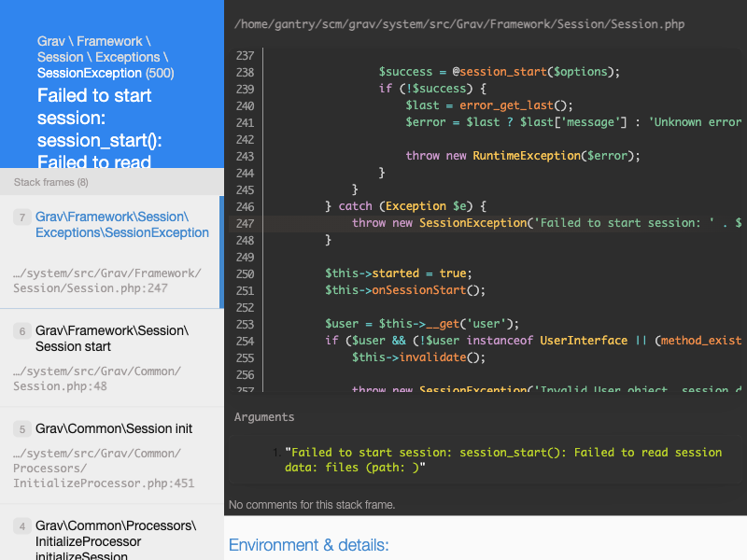The width and height of the screenshot is (747, 560).
Task: Click line number 238 in gutter
Action: (245, 73)
